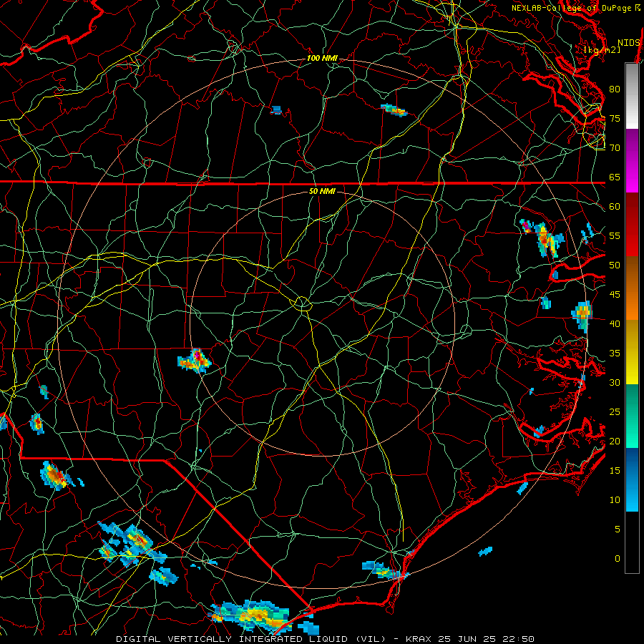644x644 pixels.
Task: Select the 35 value on the VIL scale
Action: click(x=615, y=353)
